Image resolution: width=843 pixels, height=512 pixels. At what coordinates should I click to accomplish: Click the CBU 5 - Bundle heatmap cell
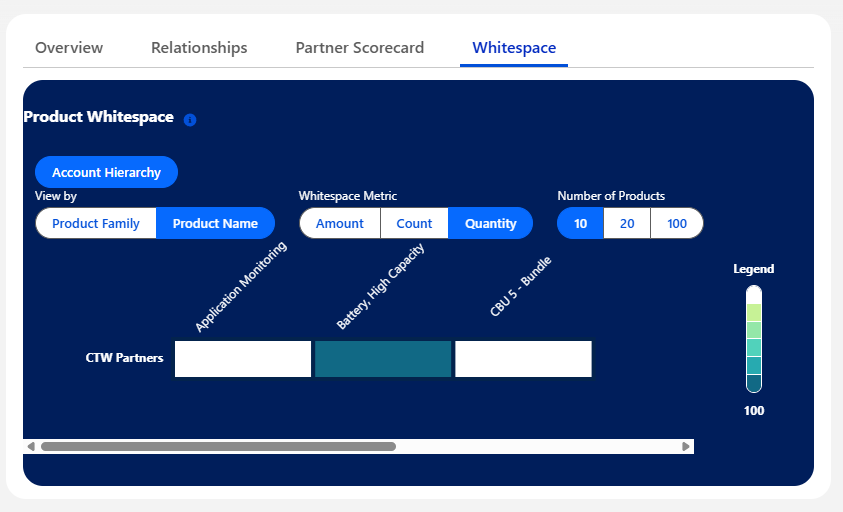coord(523,359)
